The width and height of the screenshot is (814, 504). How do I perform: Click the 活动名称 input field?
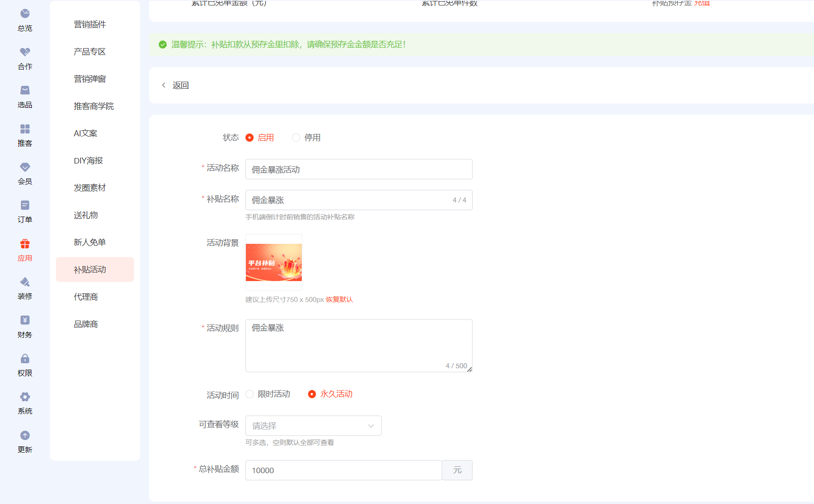[x=359, y=169]
